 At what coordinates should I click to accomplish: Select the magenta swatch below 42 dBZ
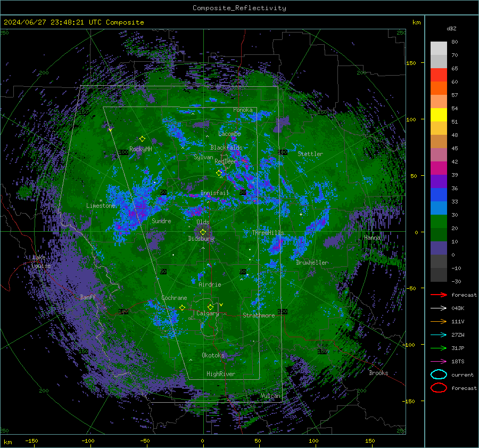(x=439, y=168)
